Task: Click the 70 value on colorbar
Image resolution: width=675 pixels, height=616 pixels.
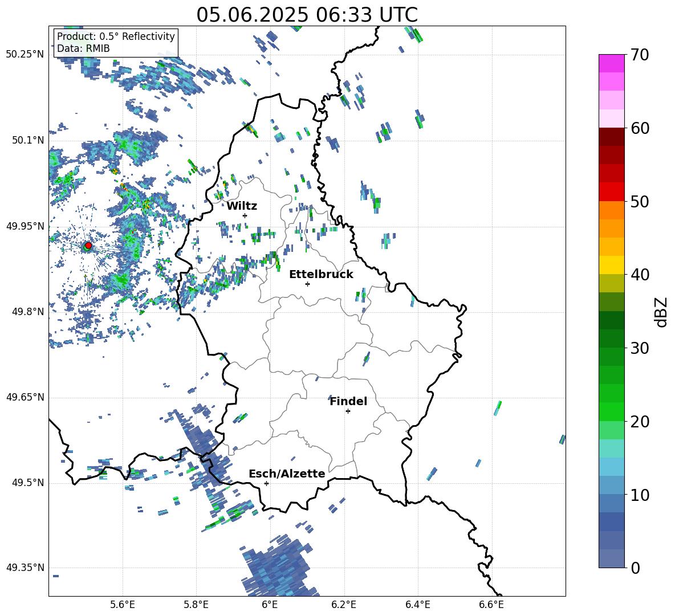Action: pyautogui.click(x=640, y=55)
